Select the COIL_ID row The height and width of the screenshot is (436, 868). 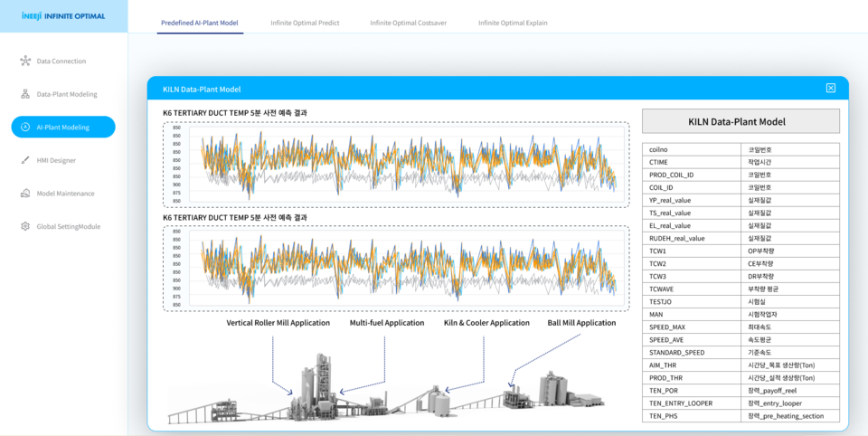tap(741, 187)
